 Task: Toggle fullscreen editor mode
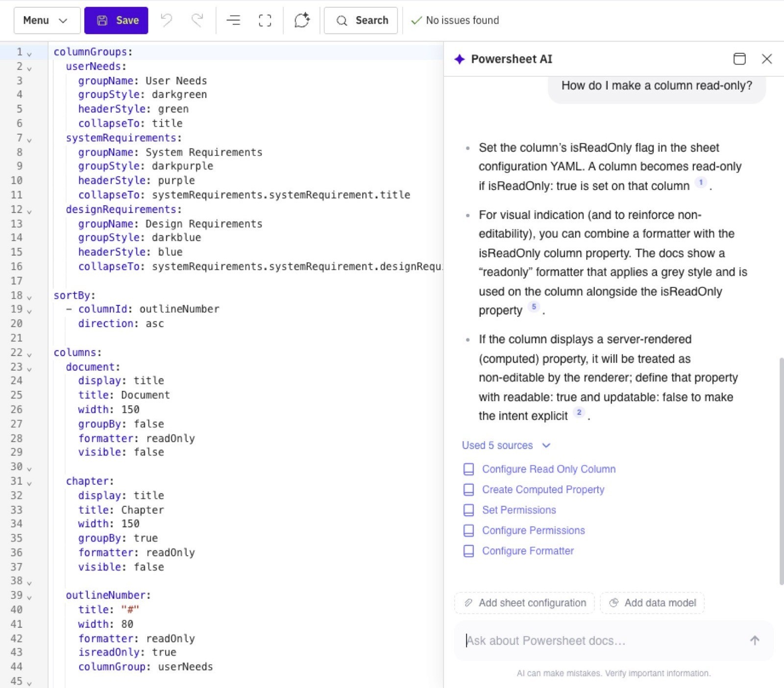pyautogui.click(x=265, y=20)
